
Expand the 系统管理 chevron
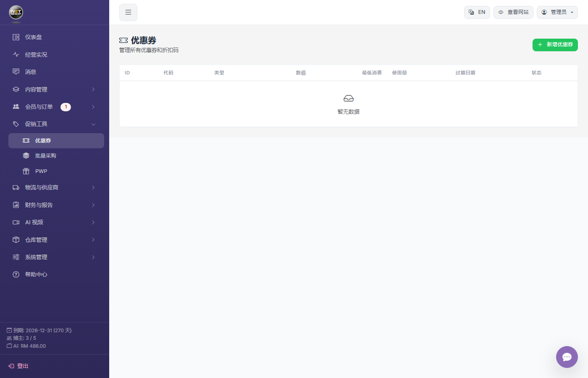(x=93, y=257)
